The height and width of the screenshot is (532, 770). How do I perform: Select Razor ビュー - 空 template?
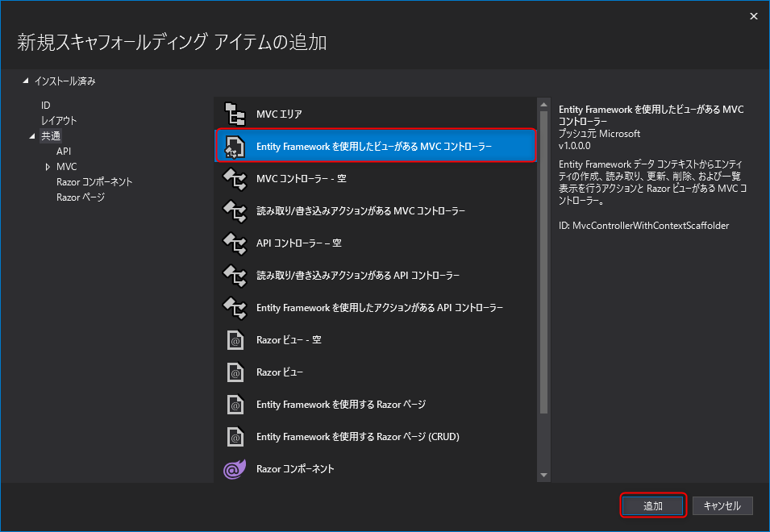point(289,339)
